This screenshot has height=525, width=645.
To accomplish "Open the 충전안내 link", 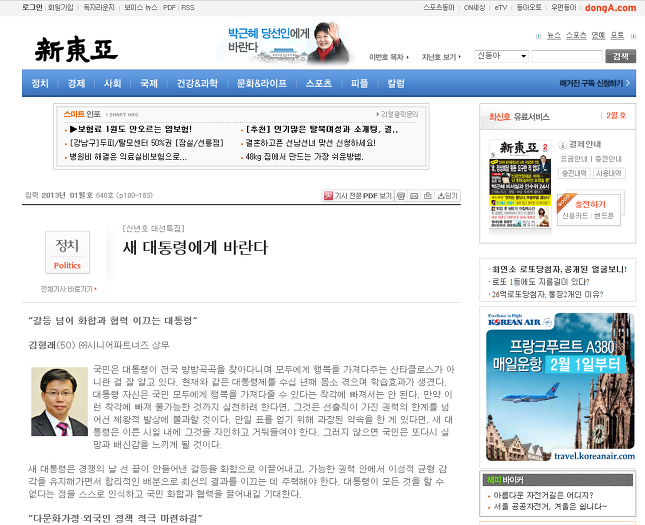I will point(608,159).
